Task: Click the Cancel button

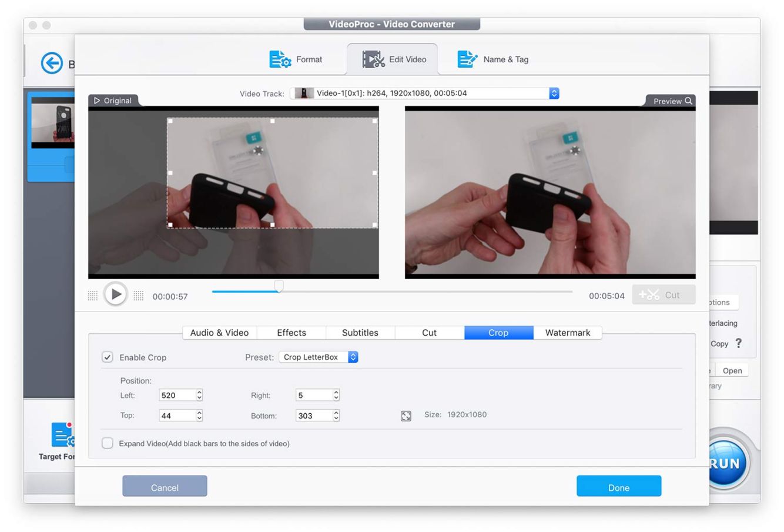Action: click(165, 487)
